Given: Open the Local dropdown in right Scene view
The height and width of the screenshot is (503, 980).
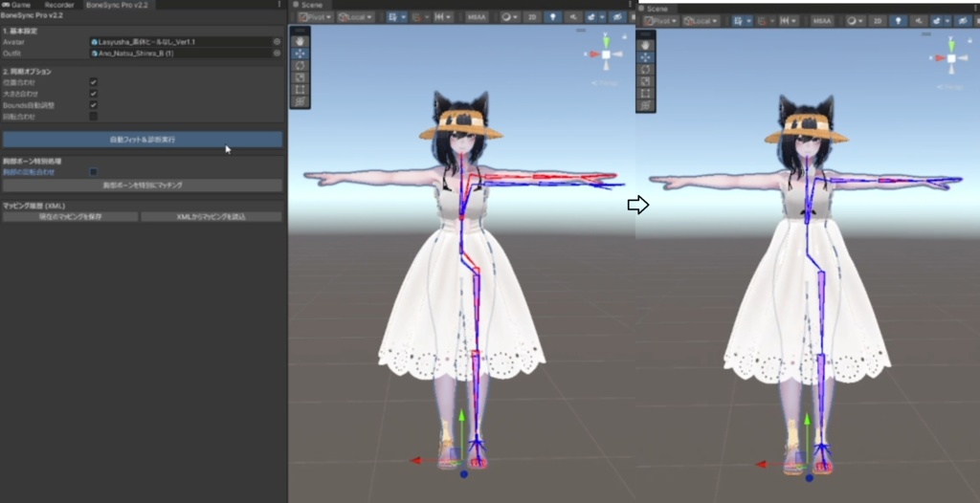Looking at the screenshot, I should (x=702, y=21).
